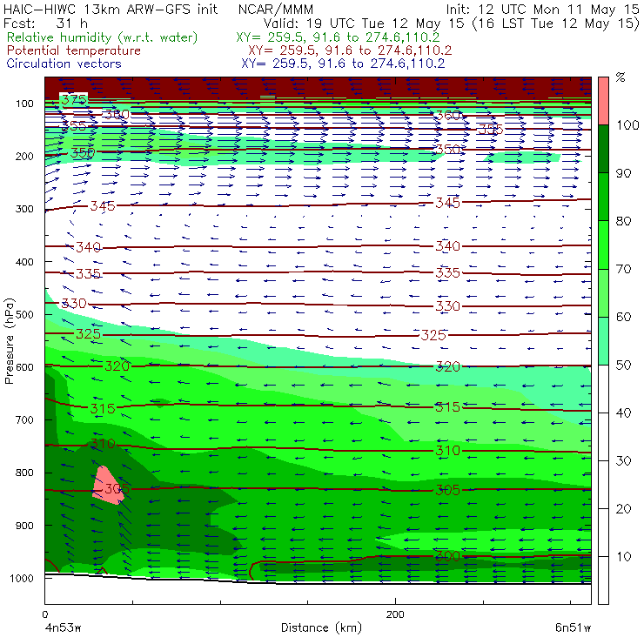Click the colorbar '20' percent label
The width and height of the screenshot is (644, 644).
623,509
